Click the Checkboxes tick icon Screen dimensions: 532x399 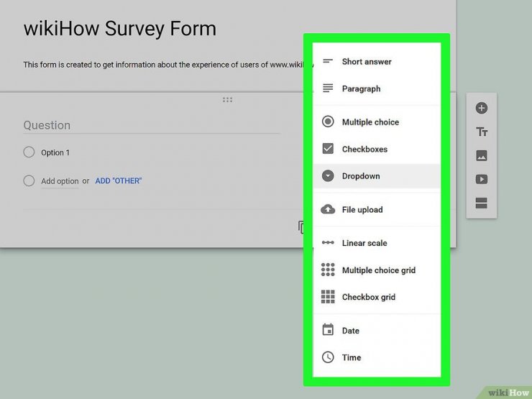click(328, 149)
